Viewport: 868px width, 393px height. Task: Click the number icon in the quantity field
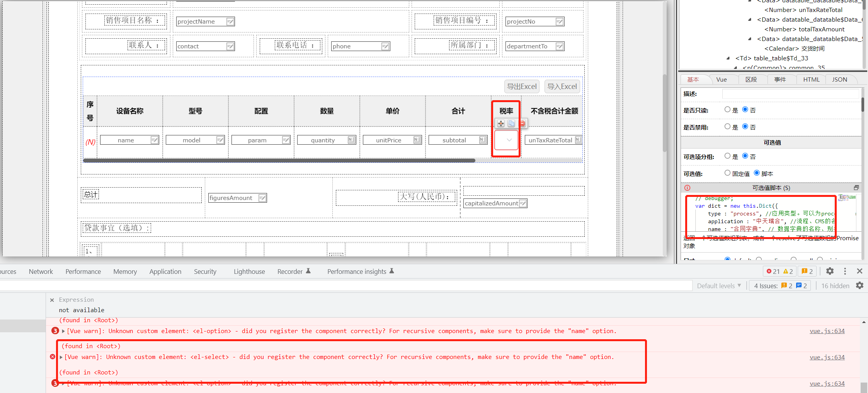(x=352, y=140)
